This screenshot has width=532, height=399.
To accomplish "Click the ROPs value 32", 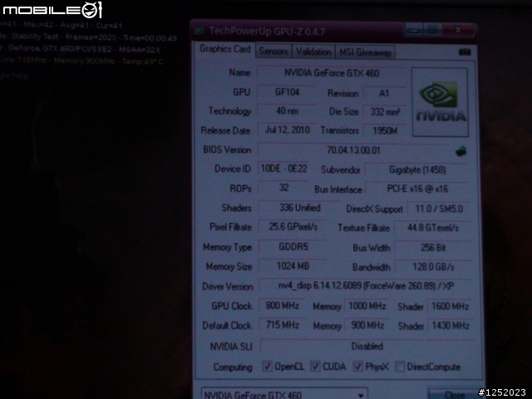I will (x=283, y=188).
